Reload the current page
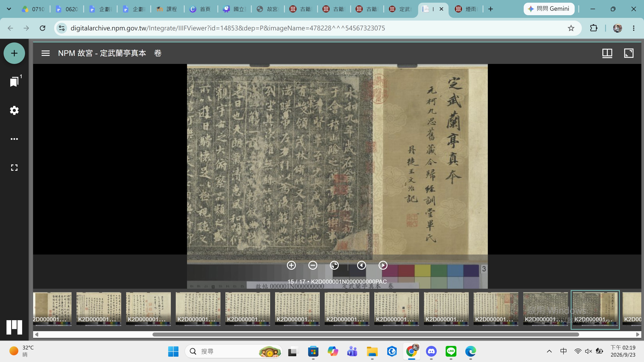The width and height of the screenshot is (644, 362). (x=42, y=28)
